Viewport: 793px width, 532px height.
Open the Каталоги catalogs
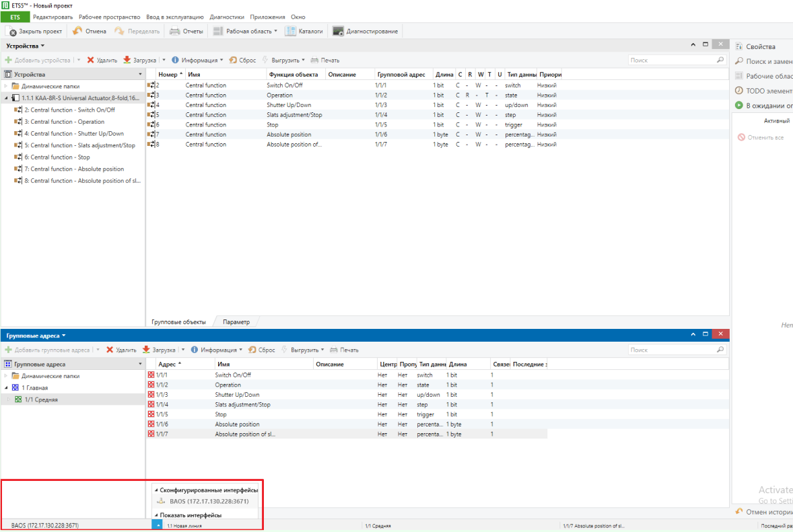coord(304,32)
